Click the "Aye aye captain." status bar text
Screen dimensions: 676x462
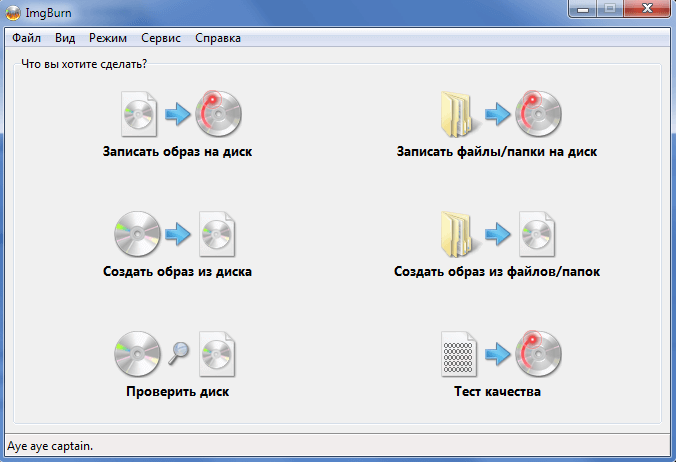pos(50,446)
